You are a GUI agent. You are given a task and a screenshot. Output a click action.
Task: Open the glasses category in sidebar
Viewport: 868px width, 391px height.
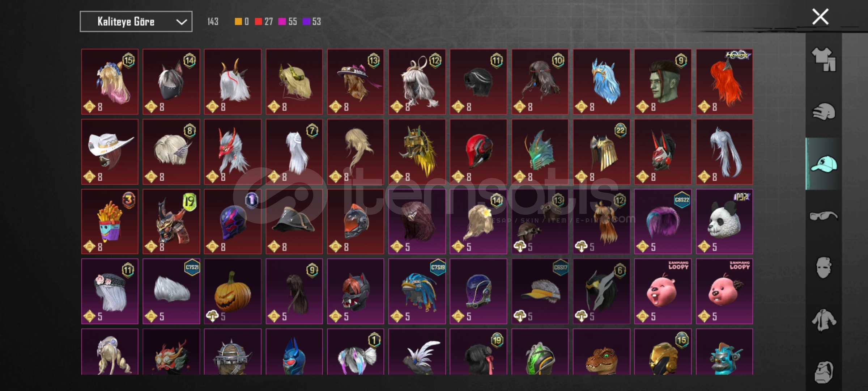(x=824, y=216)
